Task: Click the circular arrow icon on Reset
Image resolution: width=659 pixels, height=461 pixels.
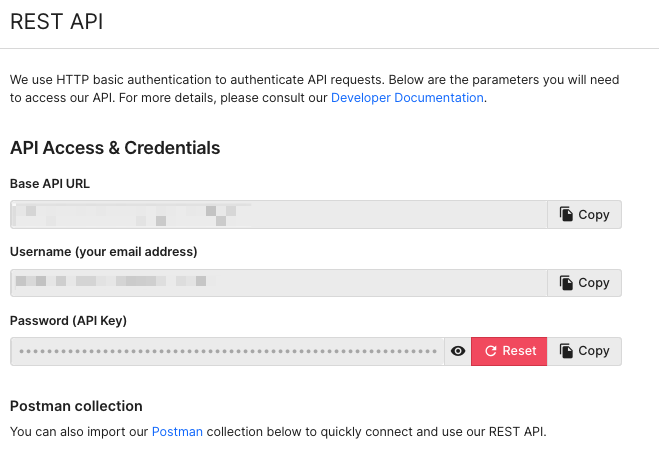Action: tap(490, 351)
